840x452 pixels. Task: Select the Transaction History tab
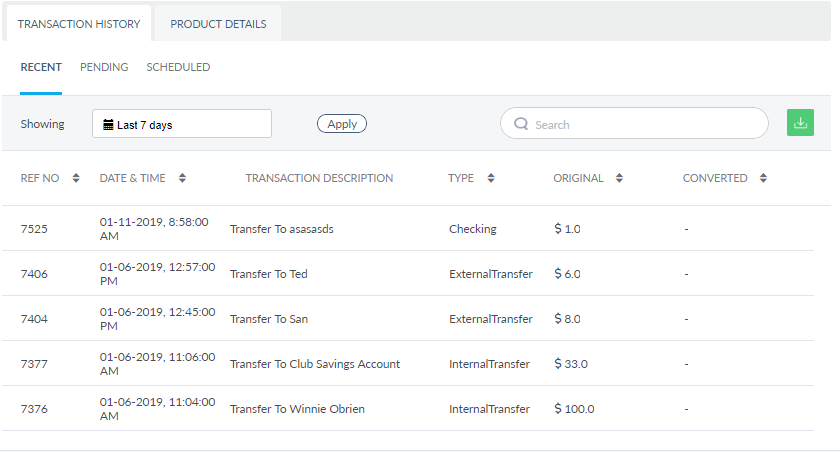pyautogui.click(x=79, y=24)
